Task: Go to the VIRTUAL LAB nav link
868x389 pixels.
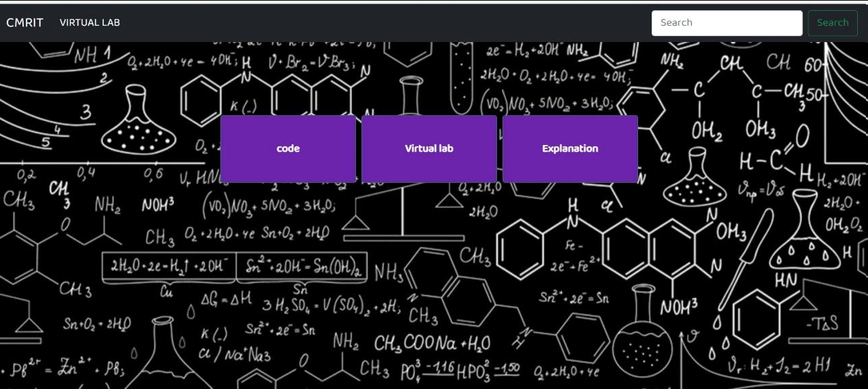Action: pyautogui.click(x=90, y=22)
